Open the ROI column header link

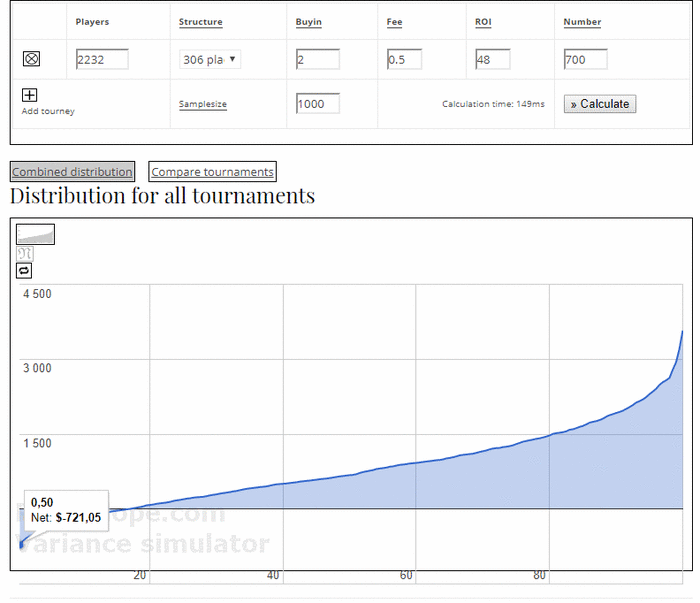point(483,22)
